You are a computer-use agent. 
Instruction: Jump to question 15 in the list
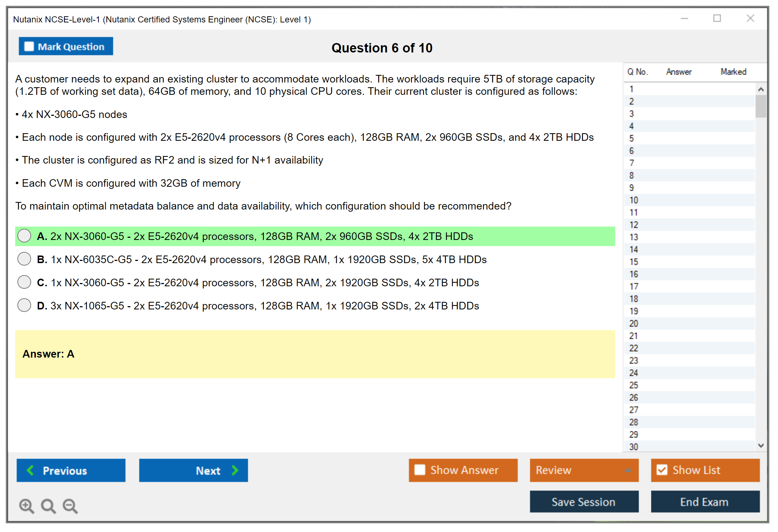pyautogui.click(x=634, y=262)
